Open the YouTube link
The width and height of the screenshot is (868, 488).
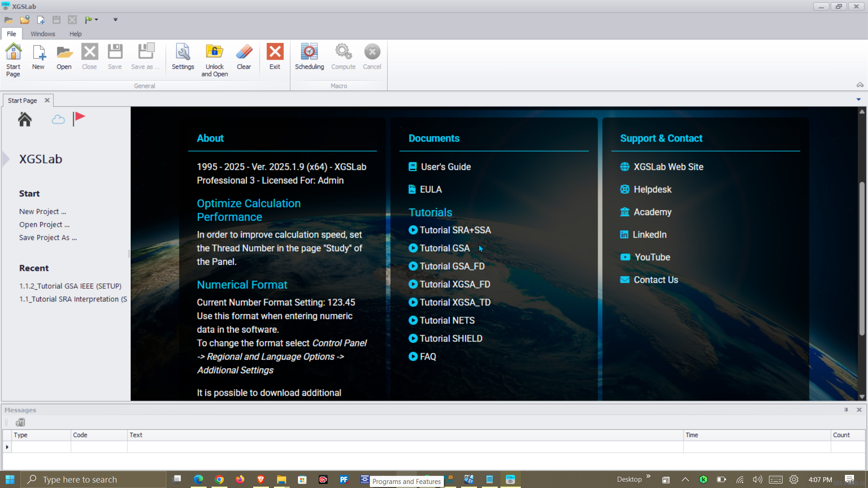coord(645,257)
